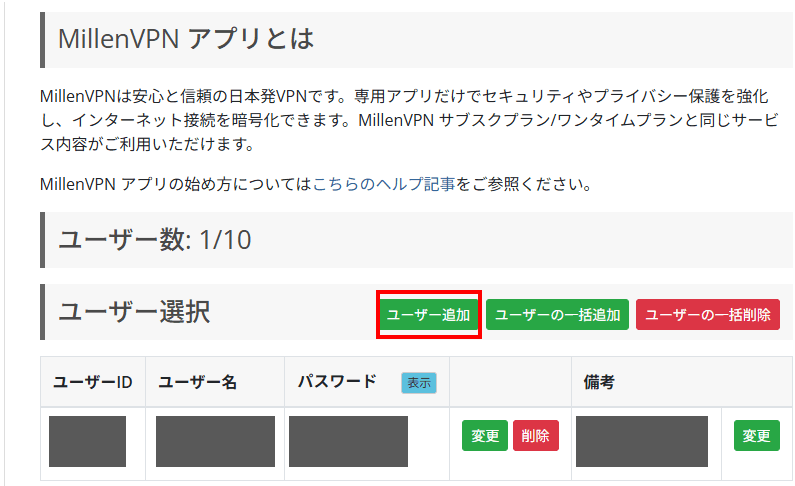
Task: Click the ユーザーID column header
Action: point(93,382)
